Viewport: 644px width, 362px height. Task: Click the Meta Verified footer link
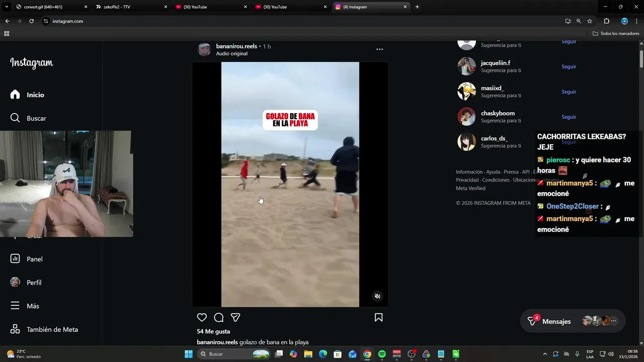[x=470, y=188]
